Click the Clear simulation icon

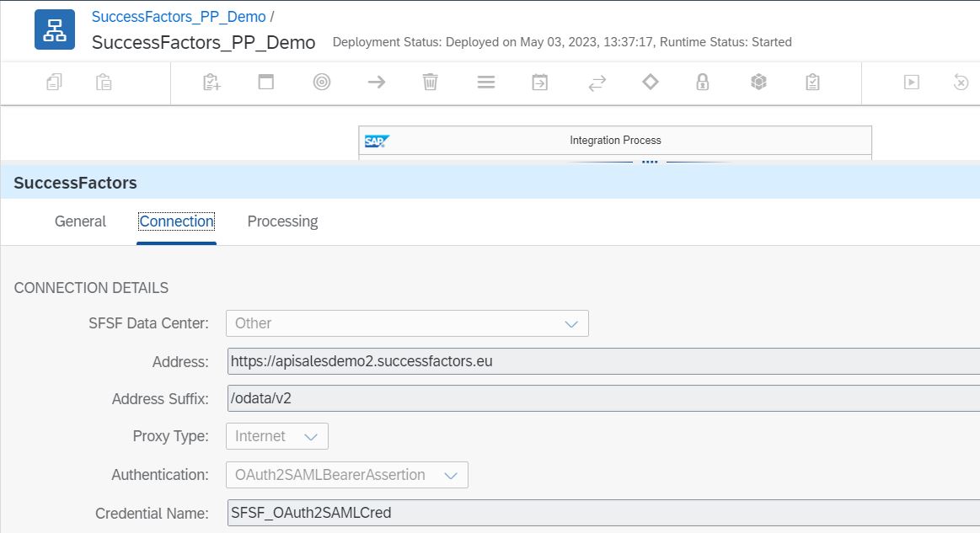click(961, 82)
